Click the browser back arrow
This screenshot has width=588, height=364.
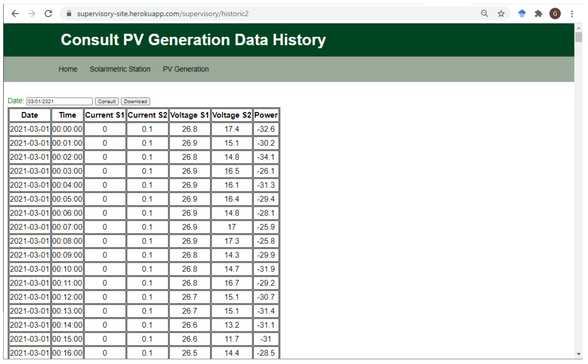point(15,14)
